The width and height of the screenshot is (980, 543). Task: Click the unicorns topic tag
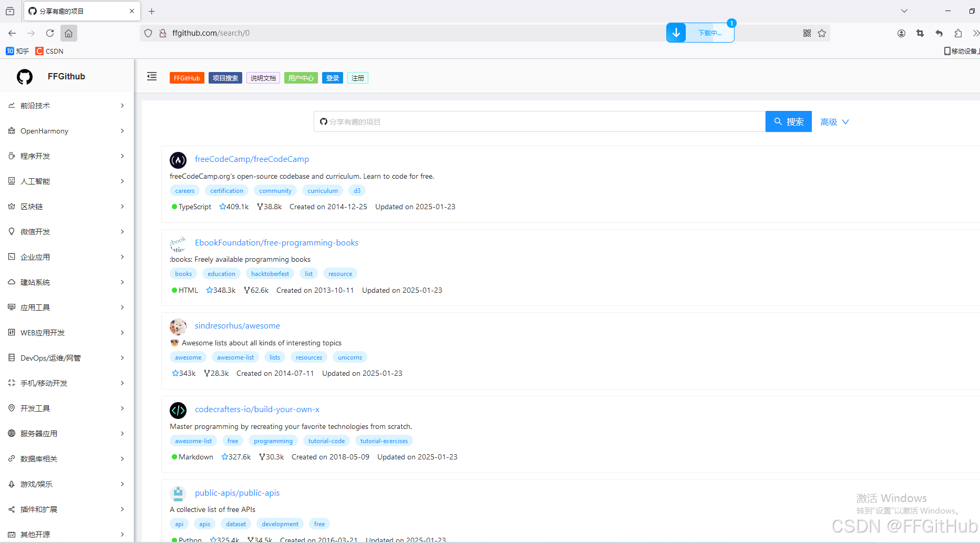coord(350,357)
